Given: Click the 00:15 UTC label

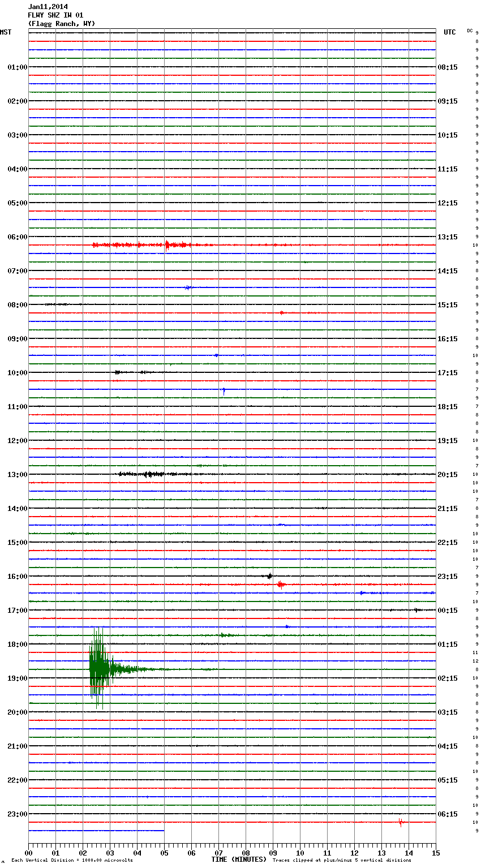Looking at the screenshot, I should (448, 611).
